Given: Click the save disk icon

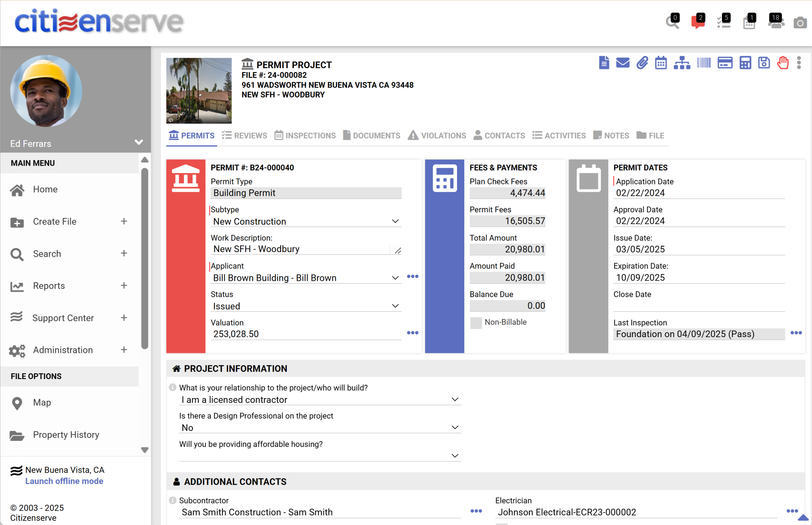Looking at the screenshot, I should (764, 63).
